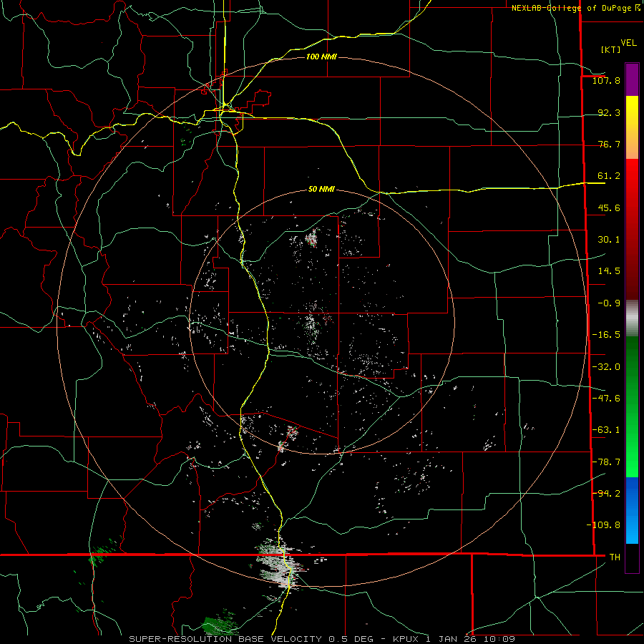The height and width of the screenshot is (644, 644).
Task: Click the Super-Resolution Base Velocity caption
Action: click(x=322, y=639)
